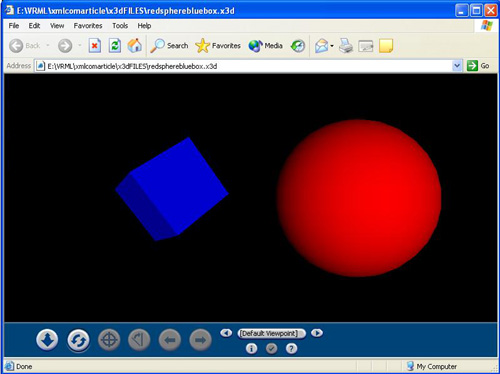Image resolution: width=500 pixels, height=374 pixels.
Task: Activate the rotate/examine navigation icon
Action: 78,340
